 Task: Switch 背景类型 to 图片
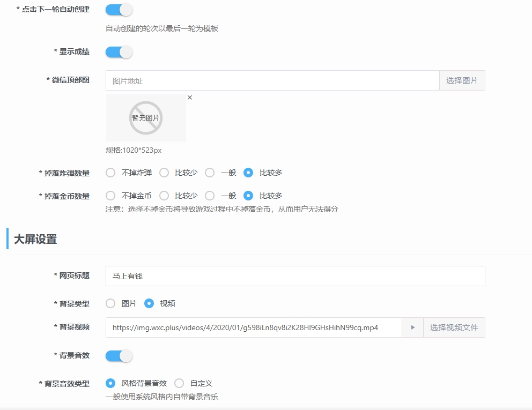[x=110, y=303]
